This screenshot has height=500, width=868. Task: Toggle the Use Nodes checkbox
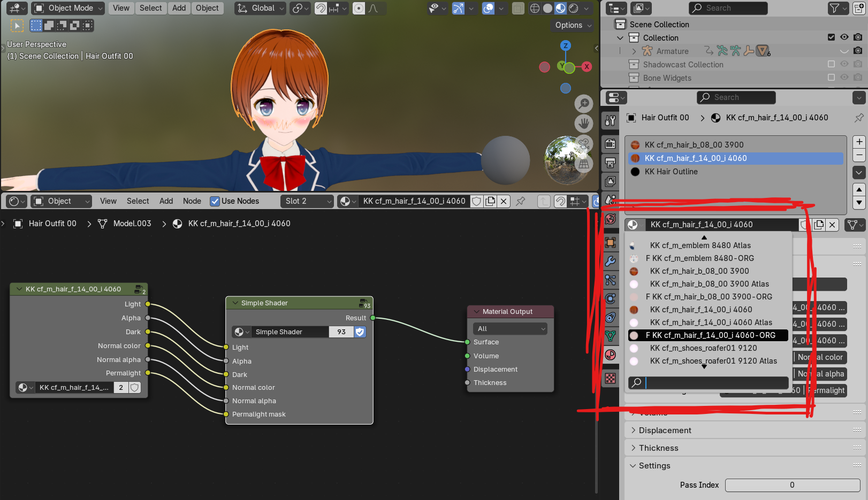tap(215, 201)
